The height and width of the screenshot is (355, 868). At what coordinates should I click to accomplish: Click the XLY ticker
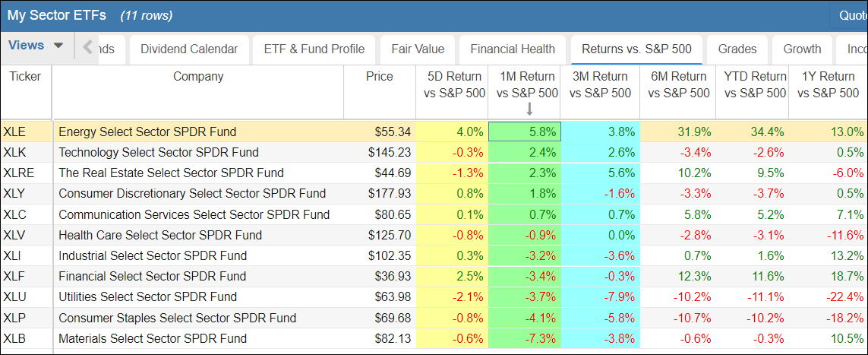(x=14, y=194)
